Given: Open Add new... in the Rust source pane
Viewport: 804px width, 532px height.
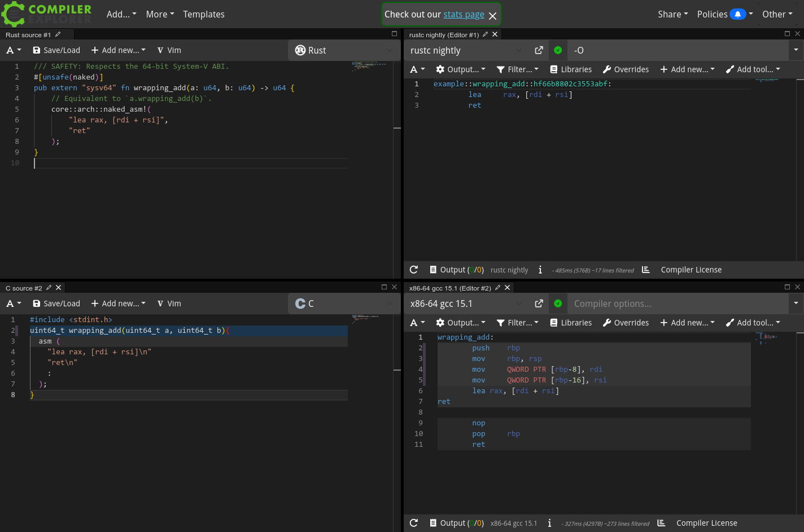Looking at the screenshot, I should (119, 50).
